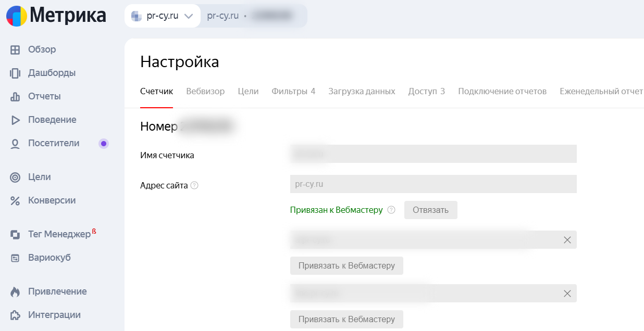The image size is (644, 331).
Task: Click the first Привязать к Вебмастеру button
Action: click(346, 266)
